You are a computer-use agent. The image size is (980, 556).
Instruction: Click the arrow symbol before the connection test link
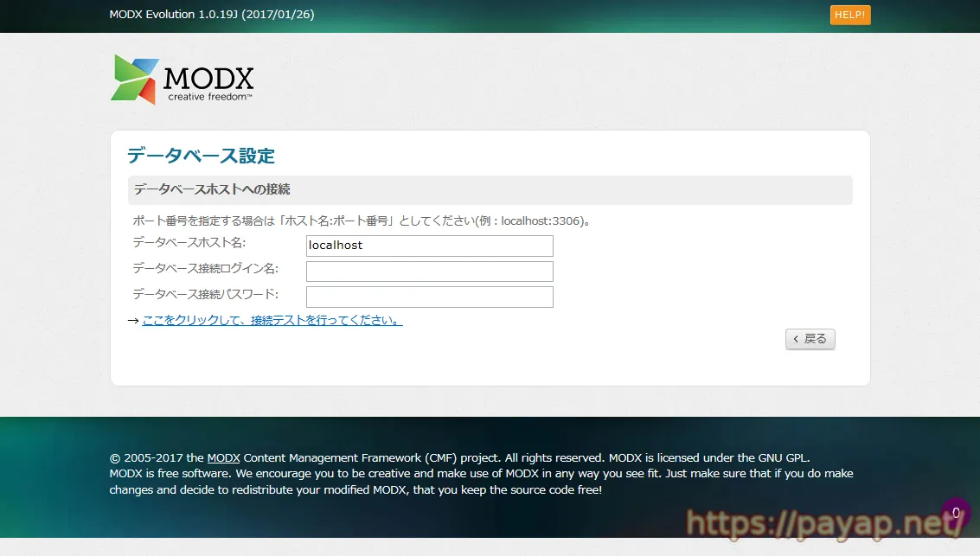131,319
